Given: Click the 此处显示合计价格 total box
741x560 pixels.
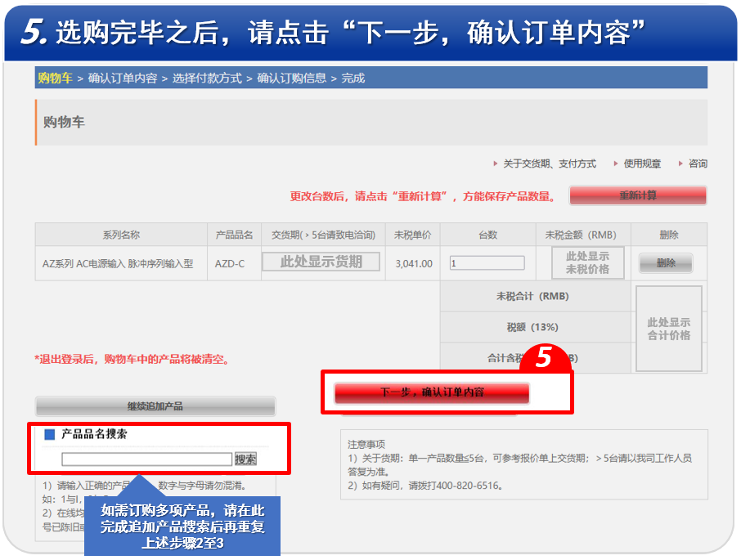Looking at the screenshot, I should (x=669, y=329).
